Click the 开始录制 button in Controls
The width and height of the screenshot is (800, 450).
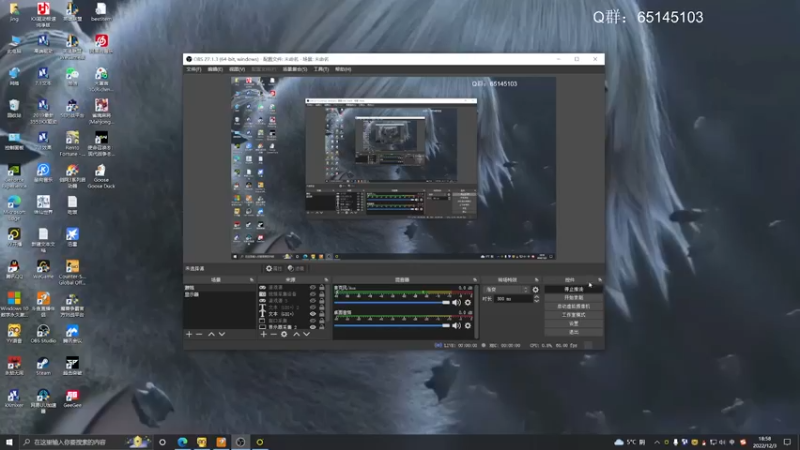coord(573,298)
